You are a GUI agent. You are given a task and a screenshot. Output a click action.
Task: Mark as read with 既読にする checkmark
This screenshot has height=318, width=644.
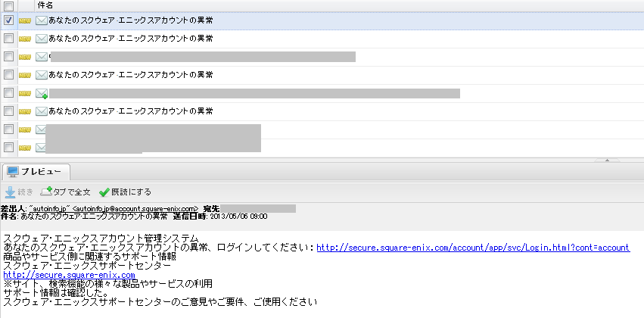click(x=104, y=192)
